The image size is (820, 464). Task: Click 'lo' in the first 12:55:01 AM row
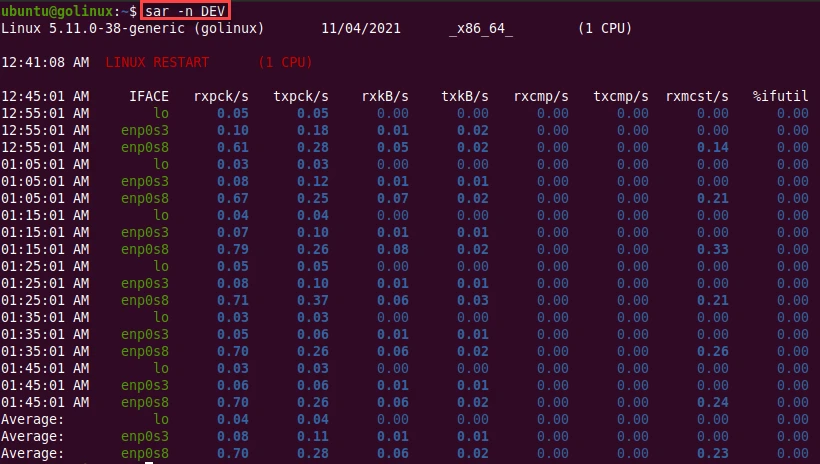(161, 113)
